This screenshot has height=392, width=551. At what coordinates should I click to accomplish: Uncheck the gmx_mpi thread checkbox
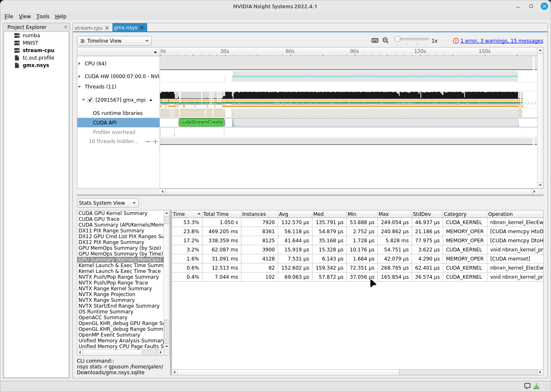[90, 100]
